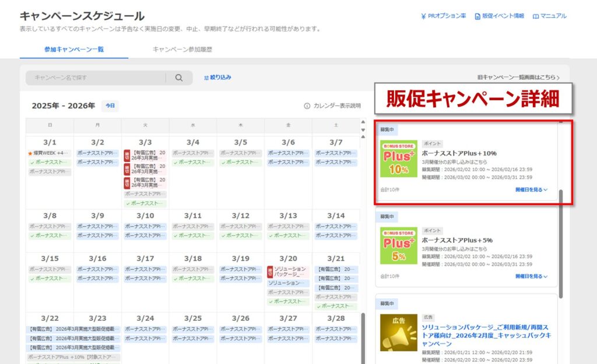Click the 絞り込み filter icon
597x364 pixels.
(x=206, y=77)
